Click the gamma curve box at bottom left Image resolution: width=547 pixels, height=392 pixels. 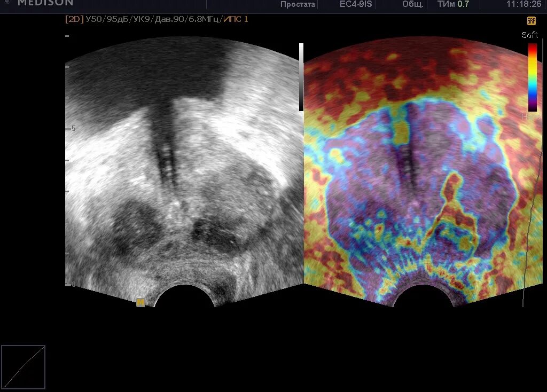pyautogui.click(x=24, y=367)
